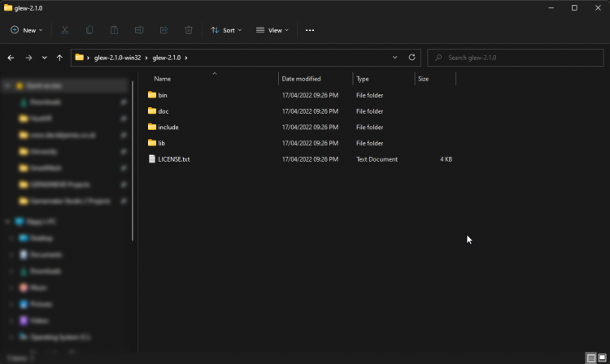This screenshot has height=364, width=610.
Task: Click the 4 KB size cell
Action: pyautogui.click(x=446, y=159)
